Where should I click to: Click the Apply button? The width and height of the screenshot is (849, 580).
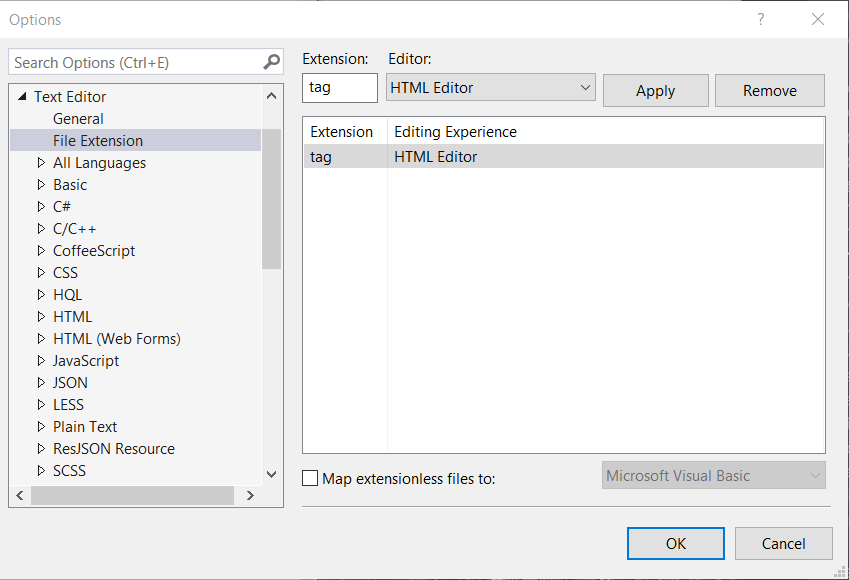pyautogui.click(x=655, y=90)
